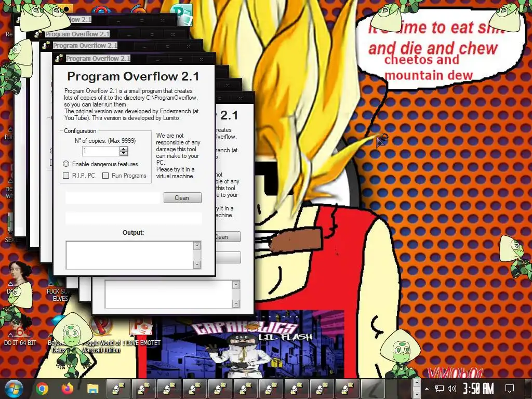
Task: Click the Output scrollbar up arrow in front window
Action: [x=197, y=246]
